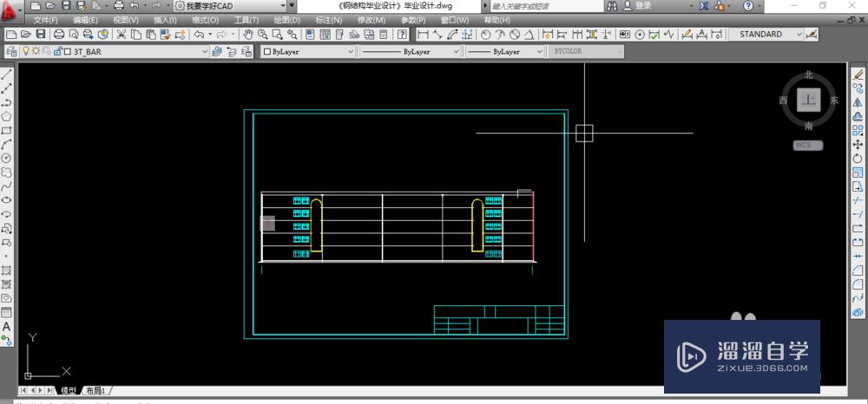The width and height of the screenshot is (868, 404).
Task: Select the Move modify tool
Action: 858,144
